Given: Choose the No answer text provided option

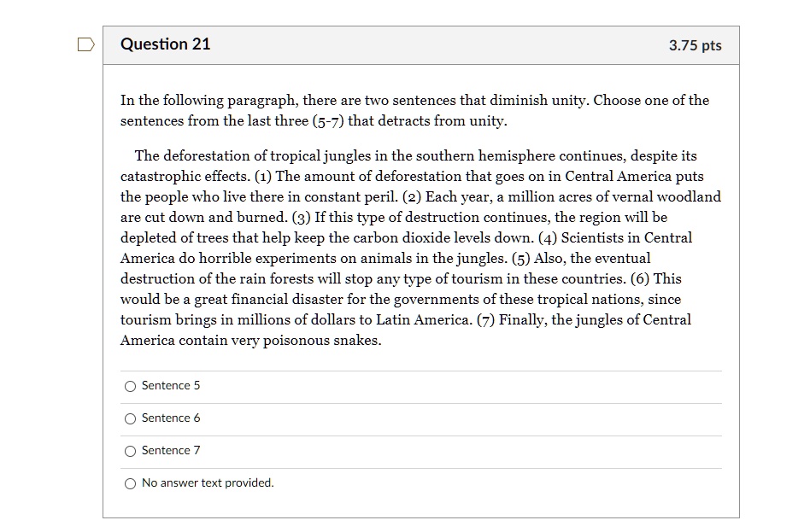Looking at the screenshot, I should pyautogui.click(x=131, y=483).
